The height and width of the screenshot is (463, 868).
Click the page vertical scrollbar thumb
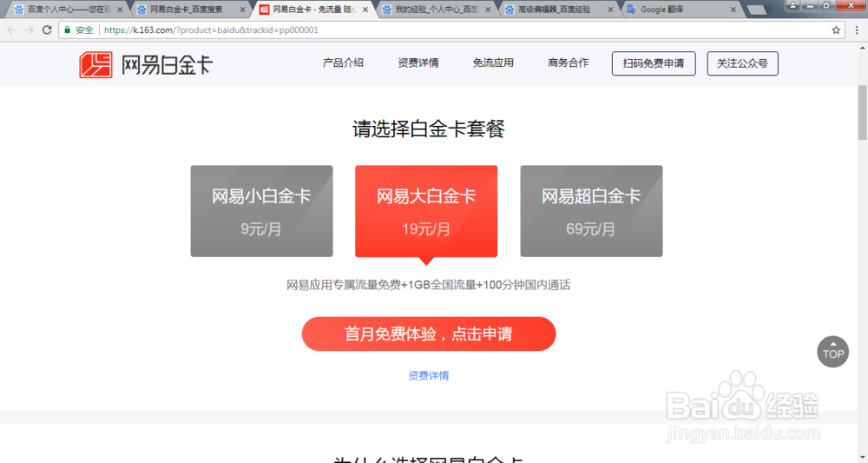(x=863, y=112)
